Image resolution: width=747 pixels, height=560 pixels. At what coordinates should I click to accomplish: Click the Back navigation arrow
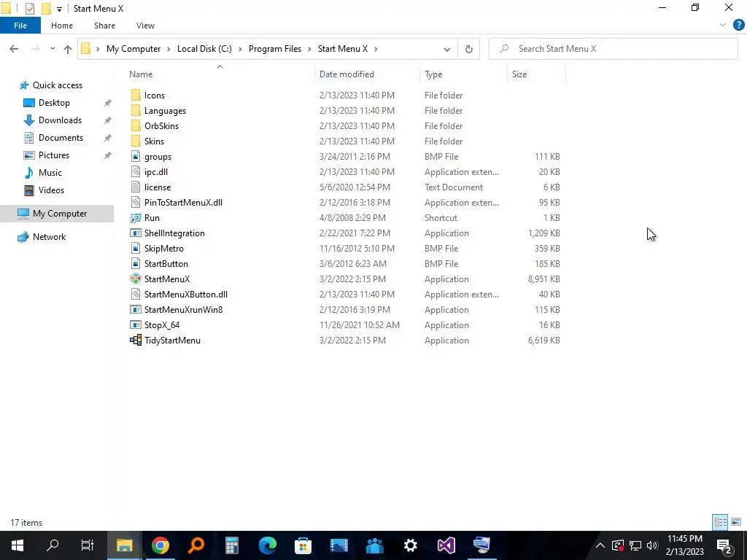tap(14, 49)
